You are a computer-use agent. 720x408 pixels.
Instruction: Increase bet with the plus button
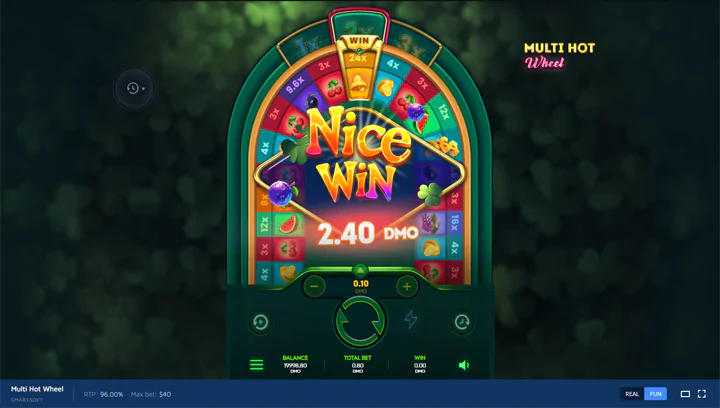tap(406, 286)
